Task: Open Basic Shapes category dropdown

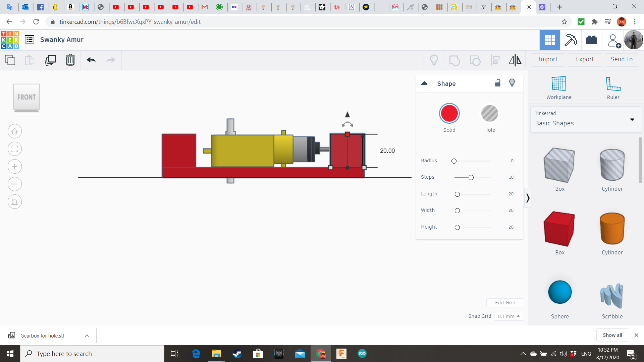Action: click(632, 119)
